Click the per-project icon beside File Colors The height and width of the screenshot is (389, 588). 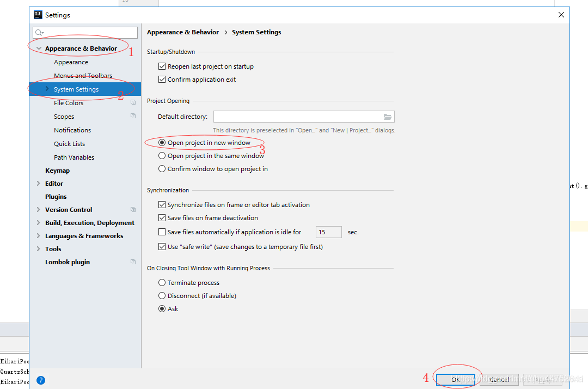(133, 102)
